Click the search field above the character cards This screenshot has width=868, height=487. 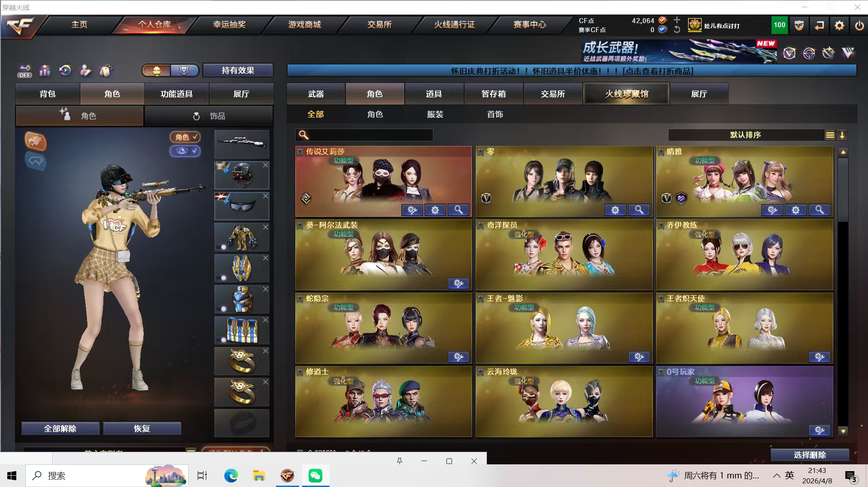364,135
